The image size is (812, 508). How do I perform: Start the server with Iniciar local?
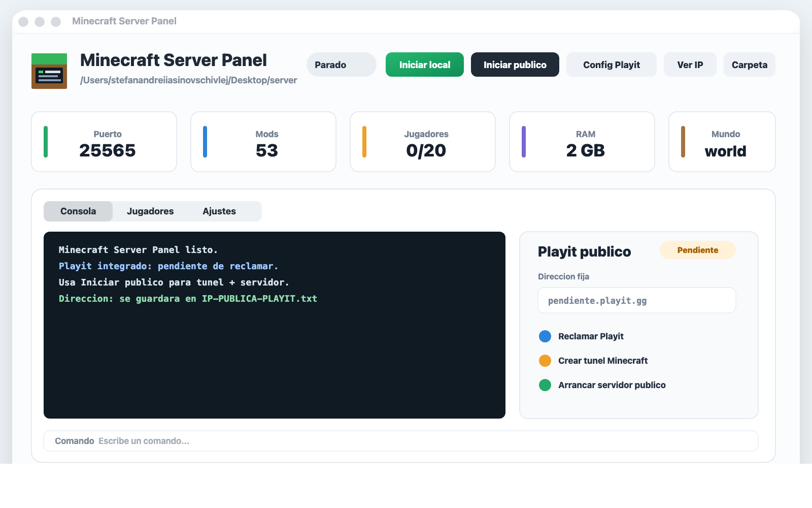(x=425, y=65)
